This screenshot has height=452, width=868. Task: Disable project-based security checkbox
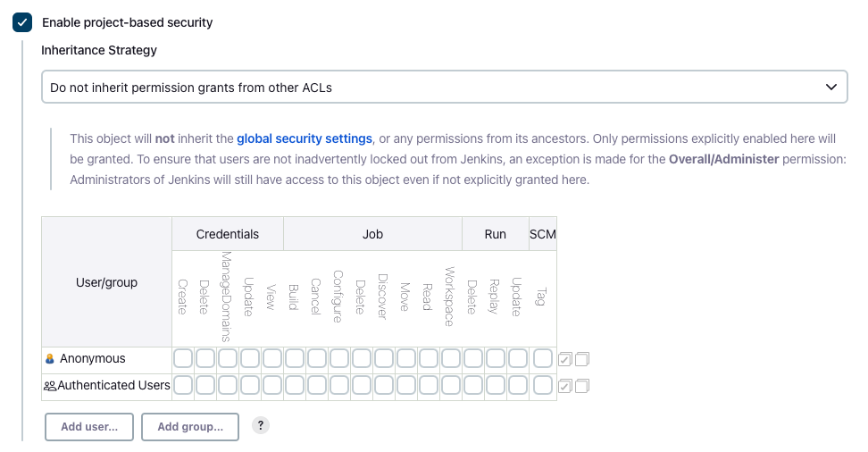coord(23,22)
